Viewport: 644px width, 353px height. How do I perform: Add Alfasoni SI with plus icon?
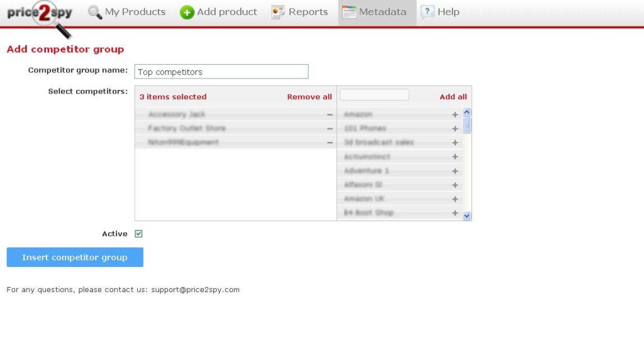455,185
